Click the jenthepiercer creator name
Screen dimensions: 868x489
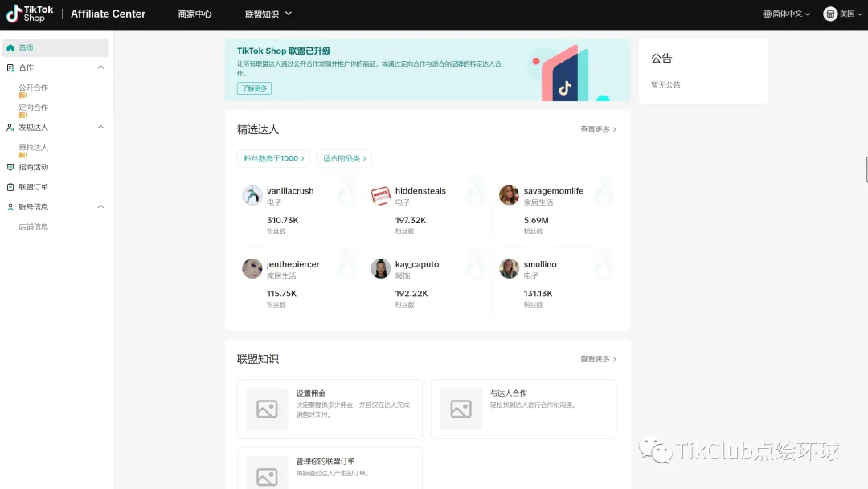coord(293,264)
